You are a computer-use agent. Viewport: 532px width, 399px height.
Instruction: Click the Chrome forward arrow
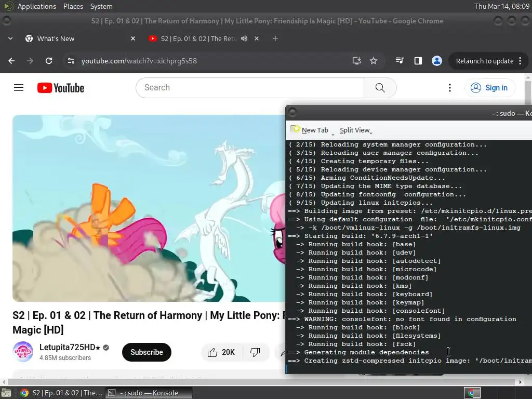(x=30, y=61)
